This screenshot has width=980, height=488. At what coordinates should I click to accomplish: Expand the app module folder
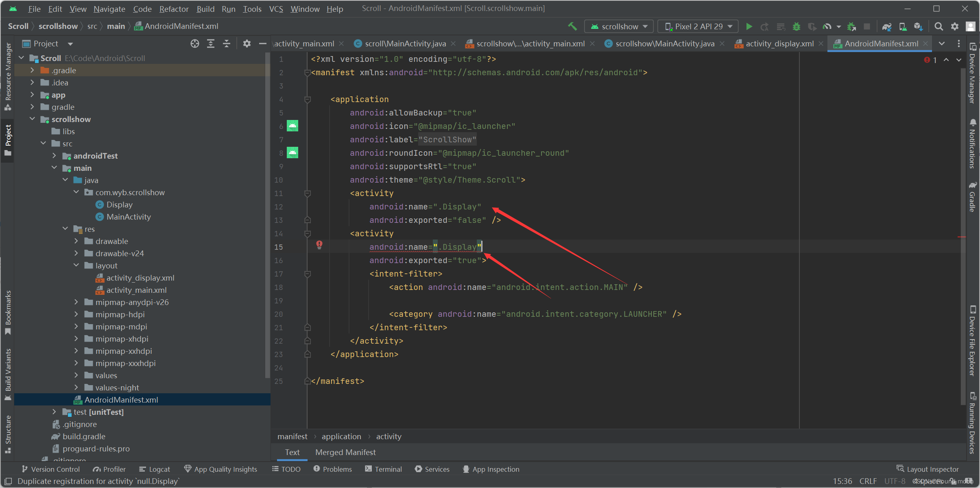[x=33, y=95]
